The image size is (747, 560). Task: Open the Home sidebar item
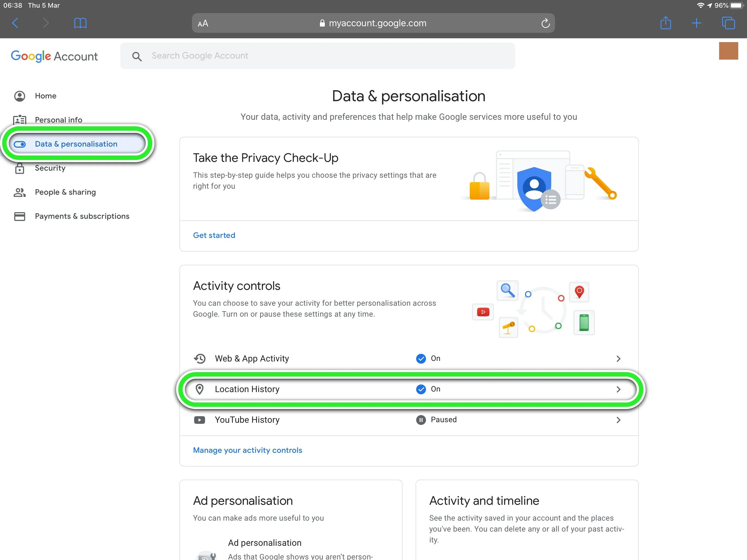click(x=46, y=96)
